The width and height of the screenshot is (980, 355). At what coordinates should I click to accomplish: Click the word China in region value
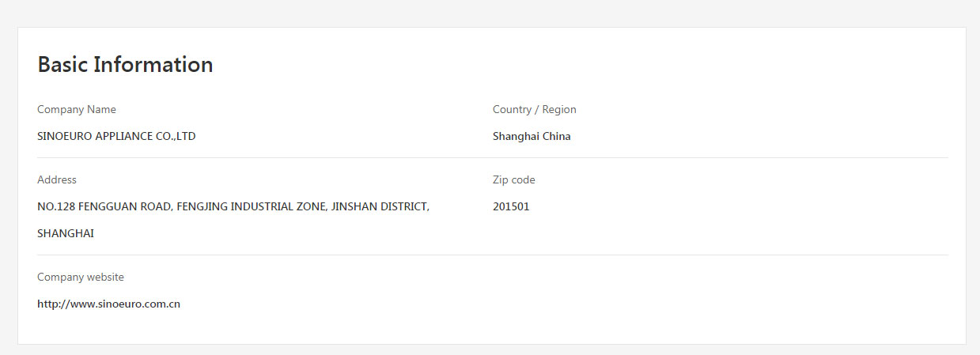[557, 136]
